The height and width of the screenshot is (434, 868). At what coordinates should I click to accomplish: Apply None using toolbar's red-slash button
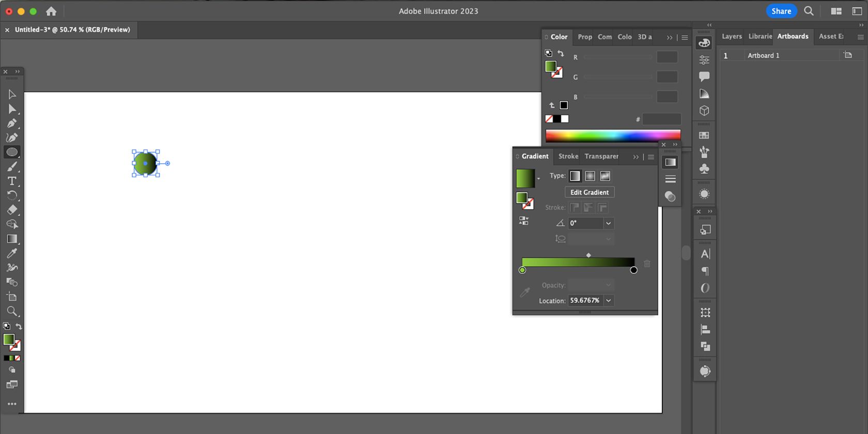pos(18,358)
